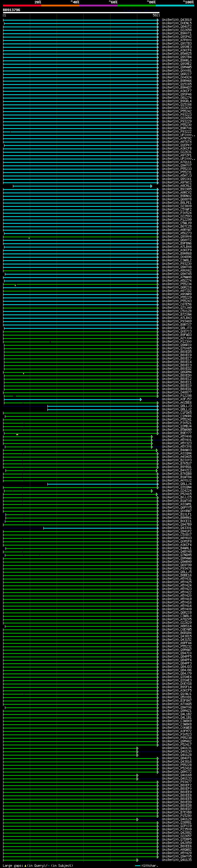Select hit UniRef100_B5AMZ5
The image size is (197, 868).
click(177, 54)
